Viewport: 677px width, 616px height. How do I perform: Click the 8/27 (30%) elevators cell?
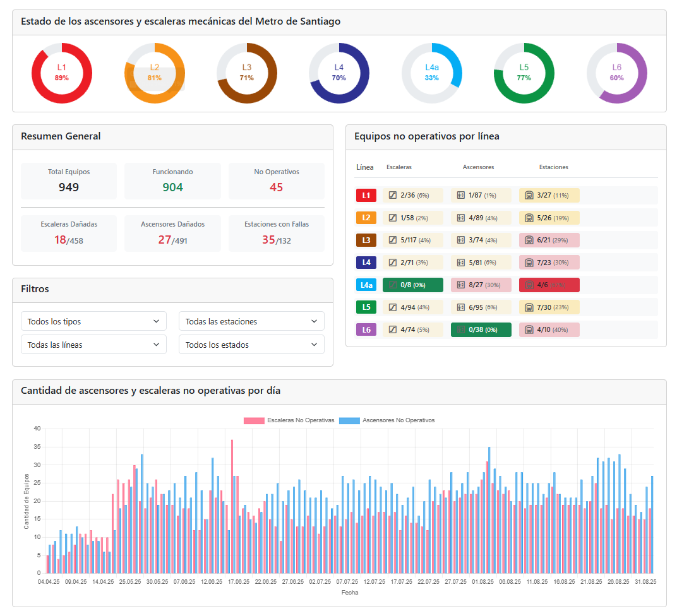[x=481, y=285]
